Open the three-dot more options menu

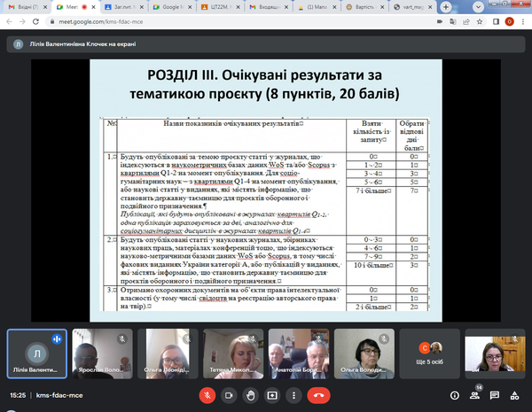pyautogui.click(x=293, y=394)
